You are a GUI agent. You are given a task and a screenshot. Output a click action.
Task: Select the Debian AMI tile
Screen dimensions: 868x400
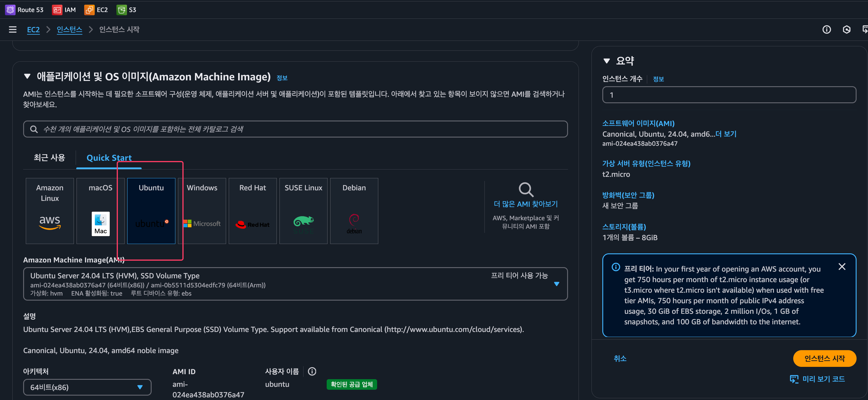[x=354, y=211]
